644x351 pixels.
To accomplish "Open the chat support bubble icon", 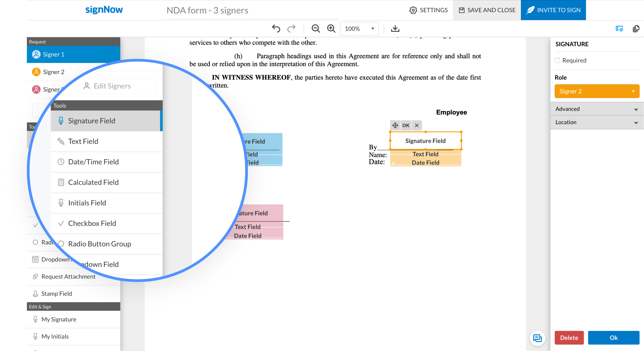I will [537, 338].
